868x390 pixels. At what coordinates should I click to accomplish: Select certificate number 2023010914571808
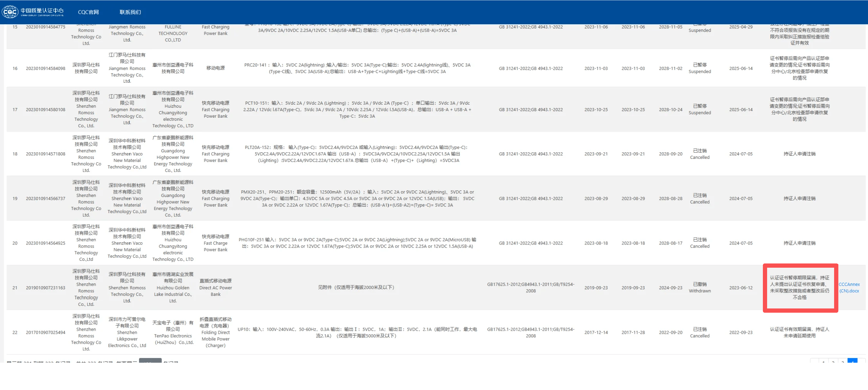pyautogui.click(x=45, y=154)
